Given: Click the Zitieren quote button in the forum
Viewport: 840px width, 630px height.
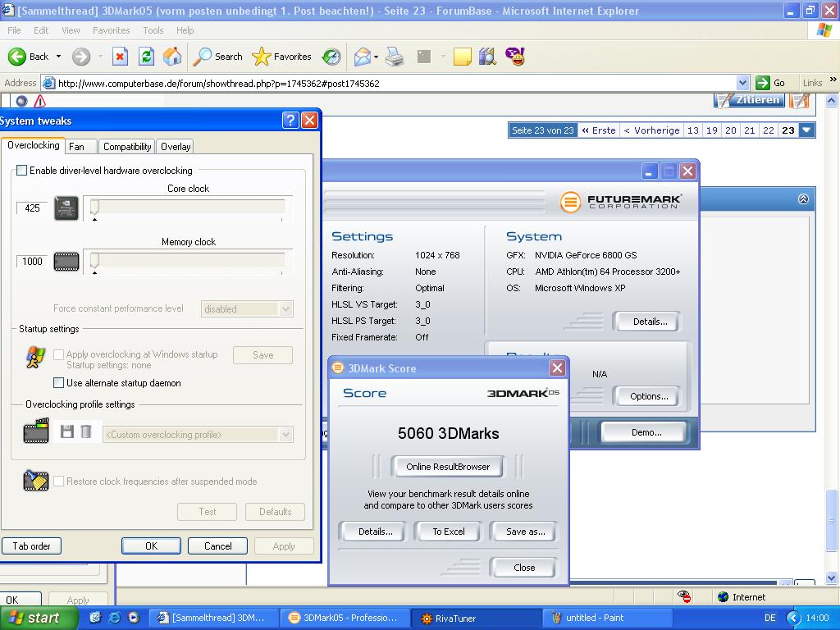Looking at the screenshot, I should [x=751, y=100].
